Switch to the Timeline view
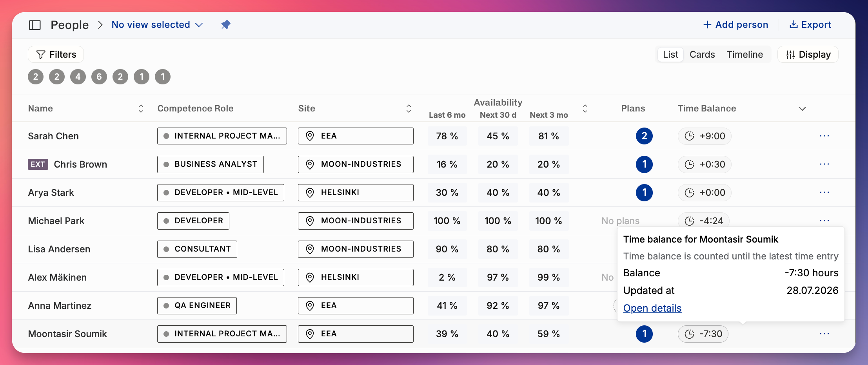The height and width of the screenshot is (365, 868). click(x=745, y=55)
